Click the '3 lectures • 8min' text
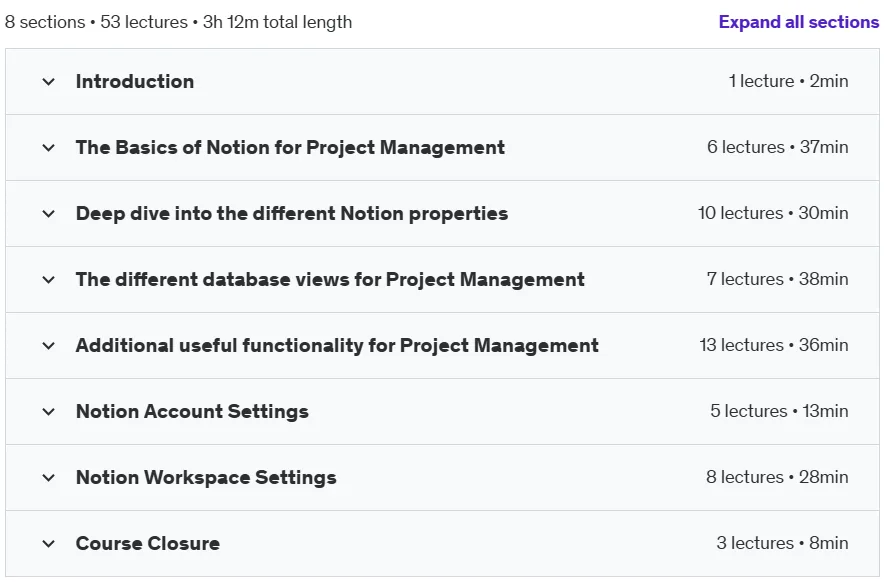This screenshot has width=885, height=582. (782, 543)
